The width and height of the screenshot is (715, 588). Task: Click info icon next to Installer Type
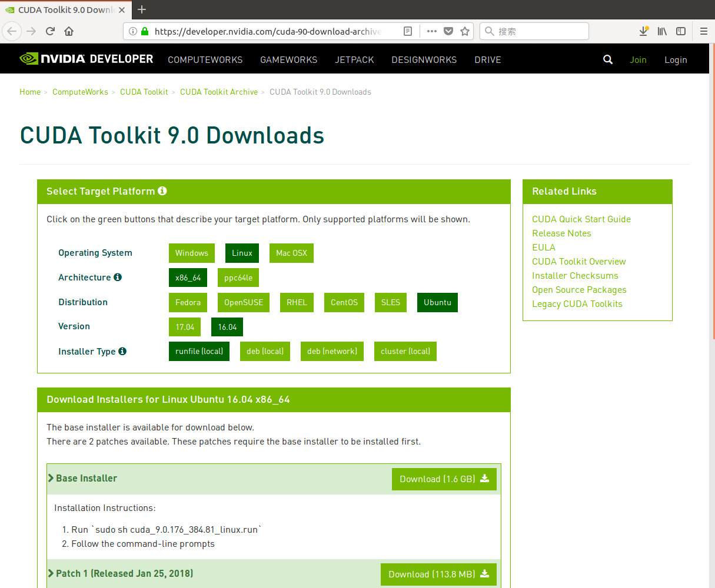pos(122,351)
